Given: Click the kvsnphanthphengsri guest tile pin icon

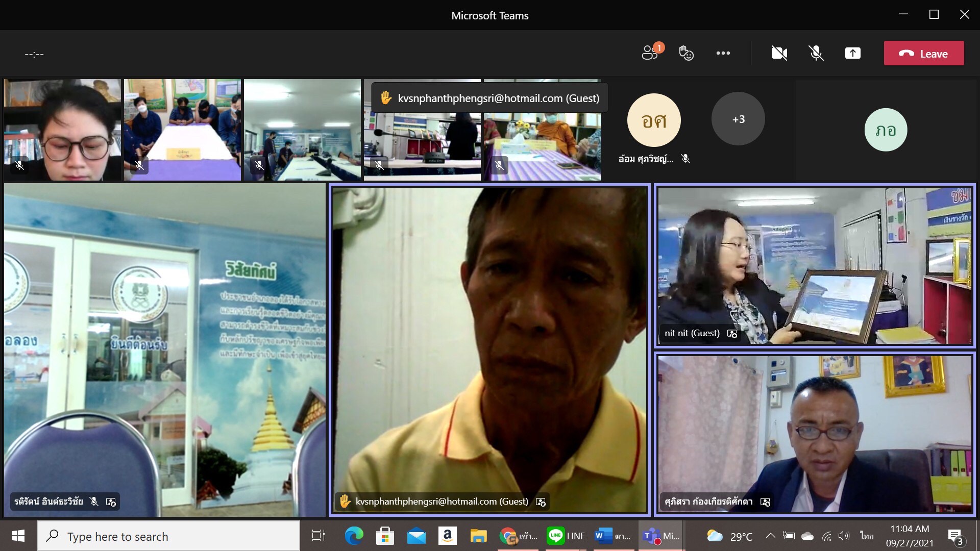Looking at the screenshot, I should pos(541,502).
